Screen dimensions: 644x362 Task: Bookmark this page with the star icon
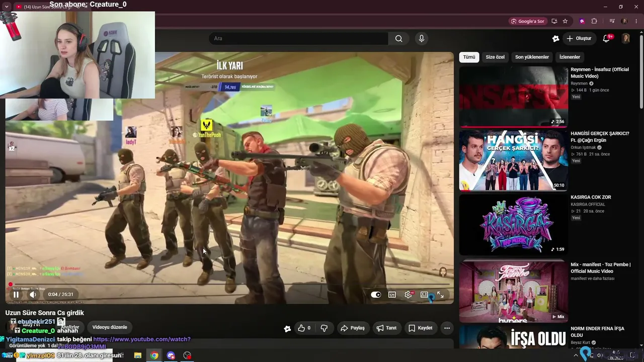point(565,21)
